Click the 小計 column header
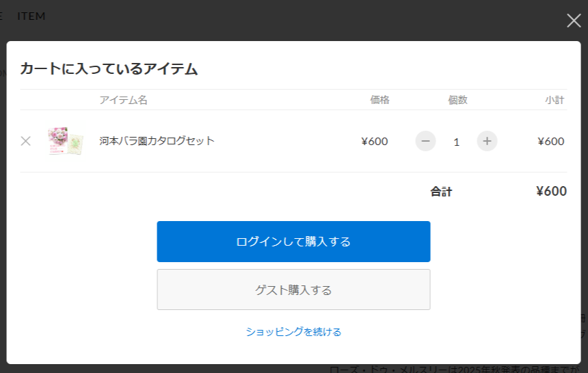Viewport: 588px width, 373px height. 554,100
